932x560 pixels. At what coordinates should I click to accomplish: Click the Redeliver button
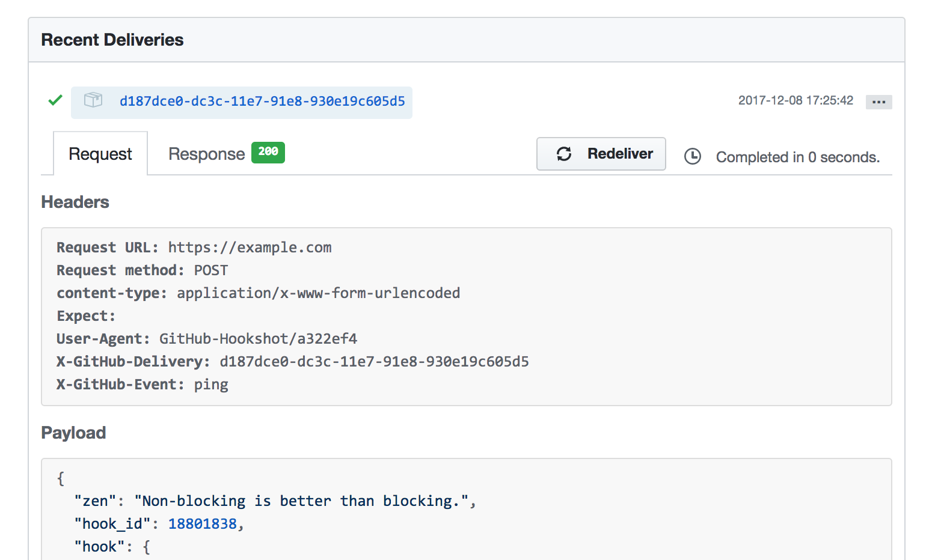601,154
